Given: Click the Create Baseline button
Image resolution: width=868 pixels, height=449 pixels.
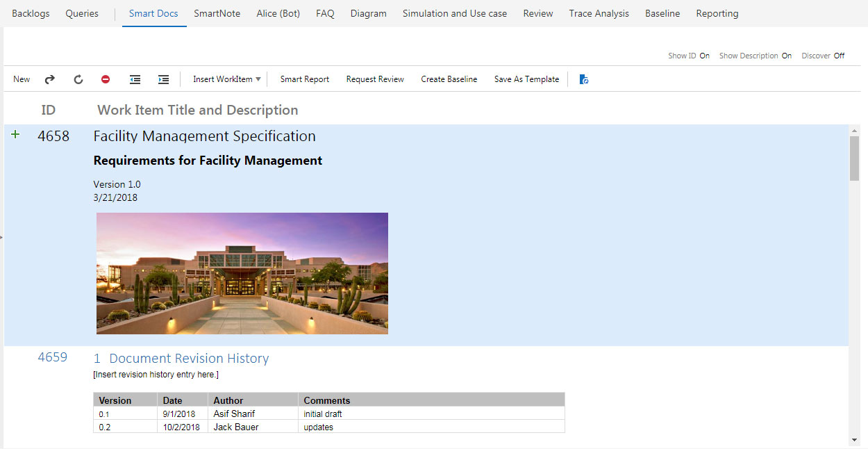Looking at the screenshot, I should pos(449,79).
